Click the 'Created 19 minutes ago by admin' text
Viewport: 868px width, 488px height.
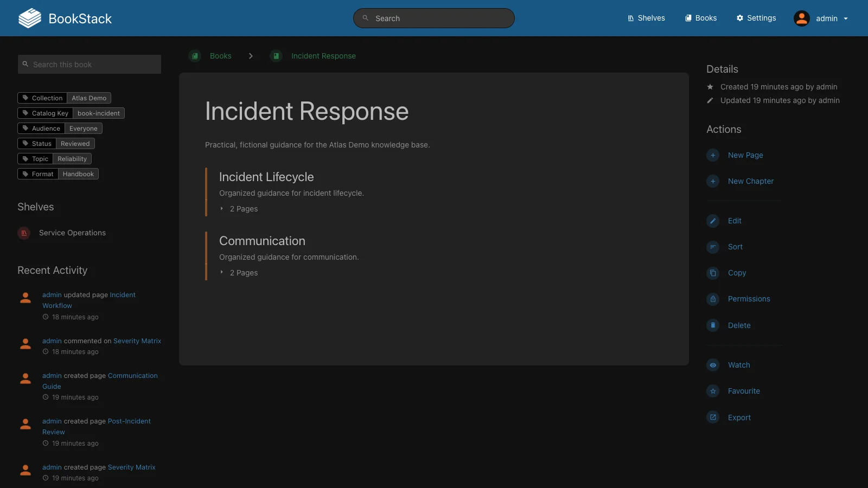778,87
